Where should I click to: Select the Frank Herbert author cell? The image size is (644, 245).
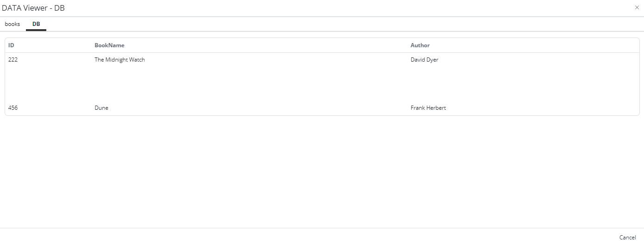(x=428, y=108)
